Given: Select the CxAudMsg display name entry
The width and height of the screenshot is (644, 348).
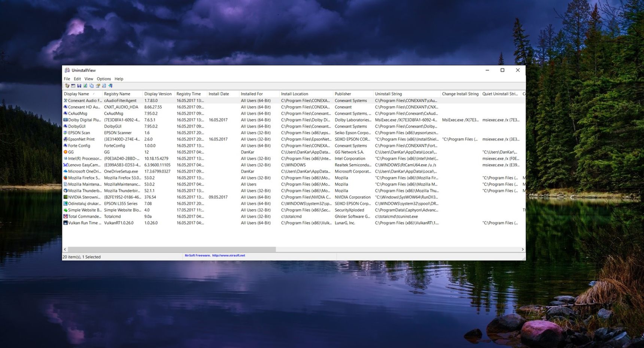Looking at the screenshot, I should 78,113.
